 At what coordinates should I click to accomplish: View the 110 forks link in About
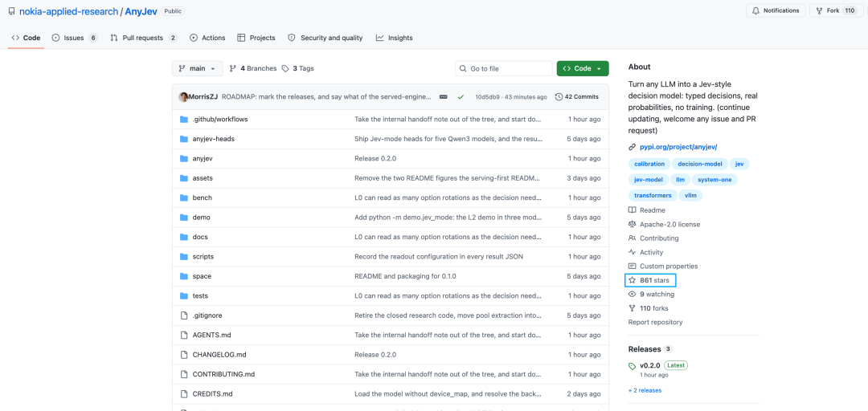[x=649, y=308]
